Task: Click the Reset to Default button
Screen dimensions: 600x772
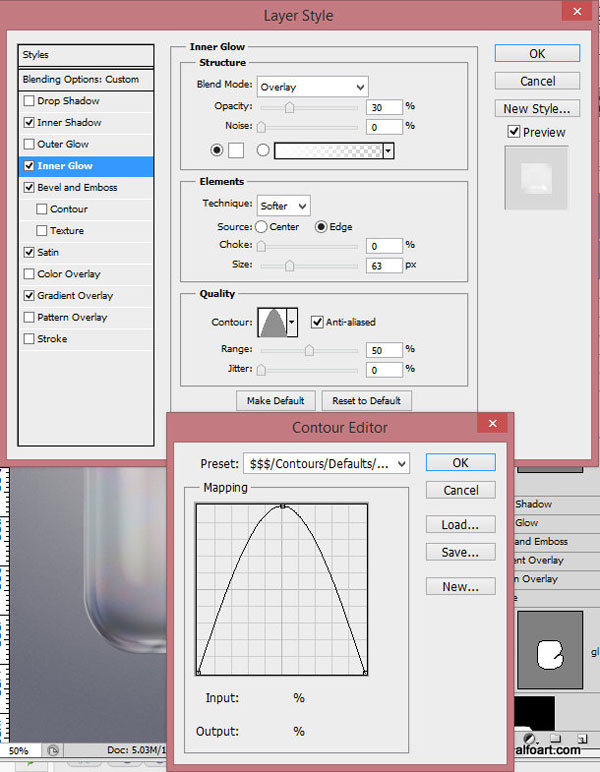Action: pos(366,401)
